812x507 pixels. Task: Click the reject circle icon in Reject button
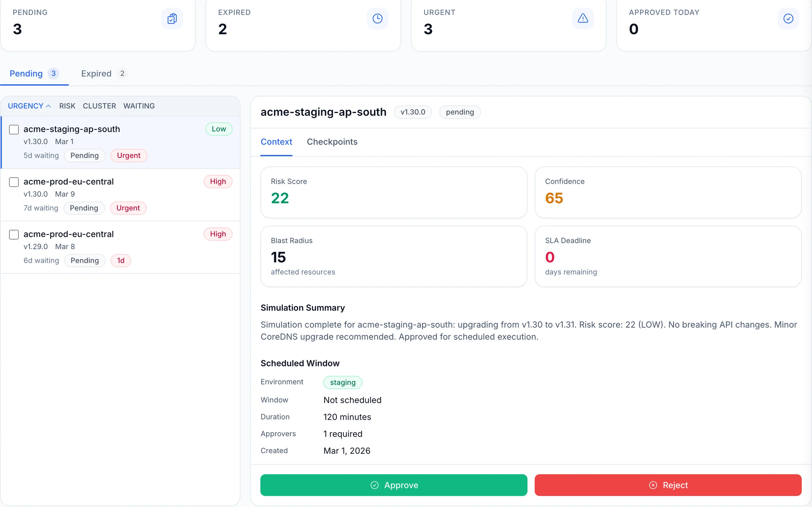[653, 485]
